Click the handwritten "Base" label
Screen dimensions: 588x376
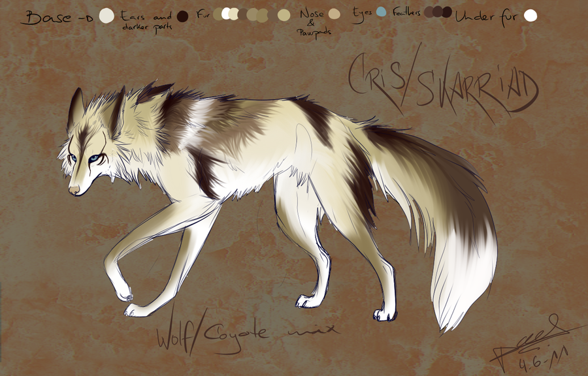pos(39,17)
